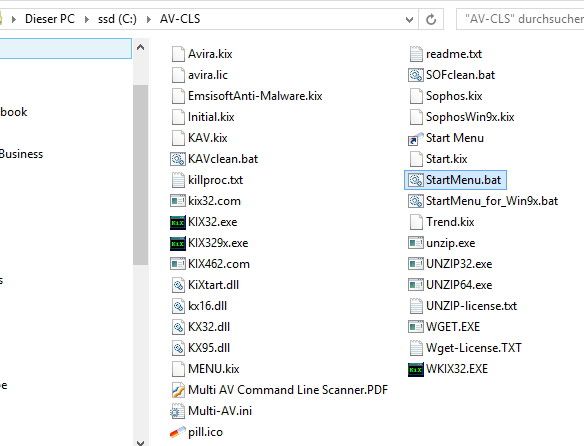Screen dimensions: 584x446
Task: Click the KX95.dll library icon
Action: 178,348
